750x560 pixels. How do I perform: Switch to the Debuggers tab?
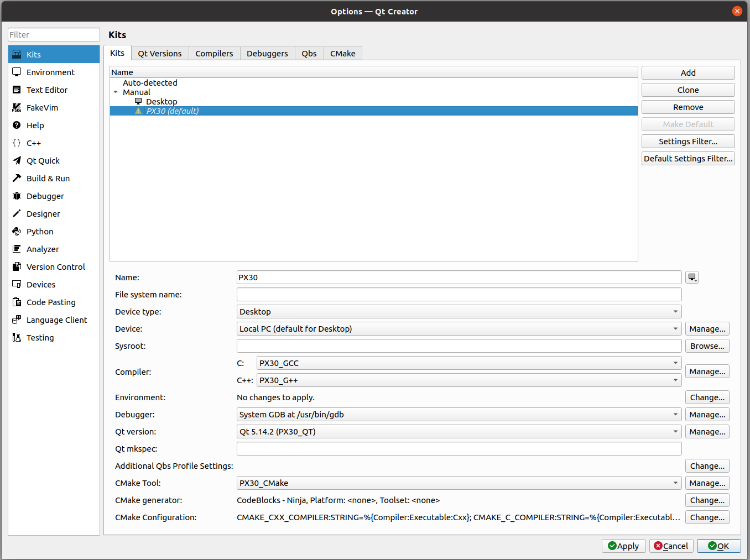(267, 54)
